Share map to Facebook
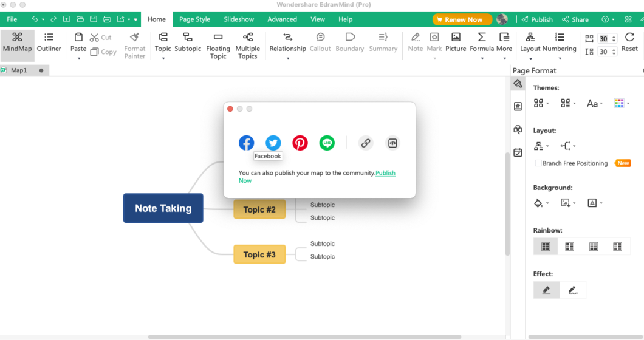Image resolution: width=644 pixels, height=340 pixels. tap(247, 143)
